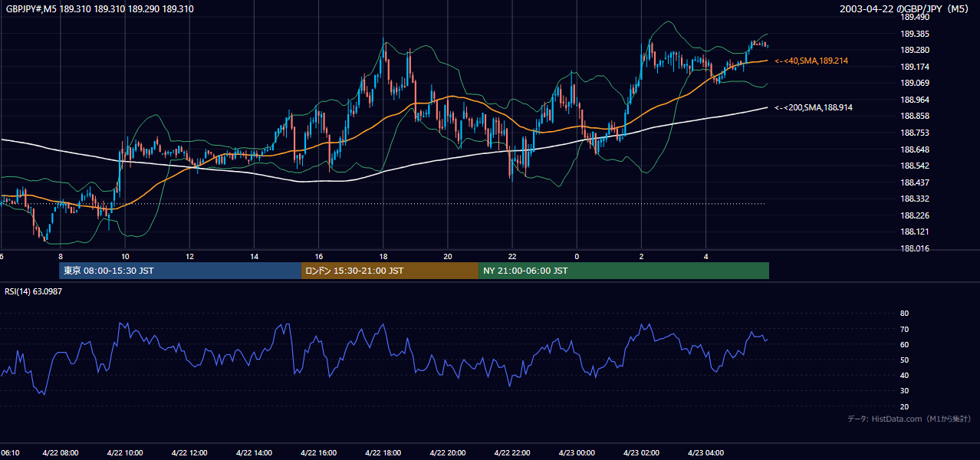Click hour label 16 under the price chart
Viewport: 980px width, 460px height.
coord(318,257)
